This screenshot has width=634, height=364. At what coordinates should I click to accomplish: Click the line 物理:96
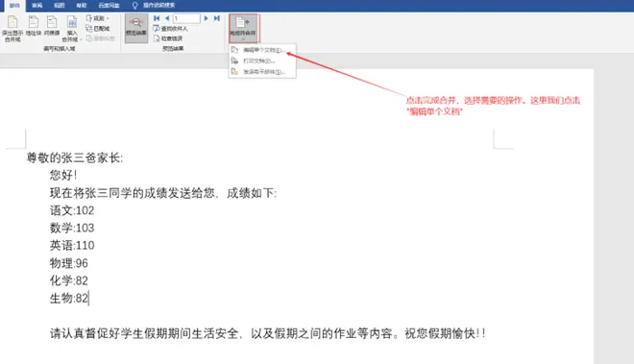(x=69, y=263)
